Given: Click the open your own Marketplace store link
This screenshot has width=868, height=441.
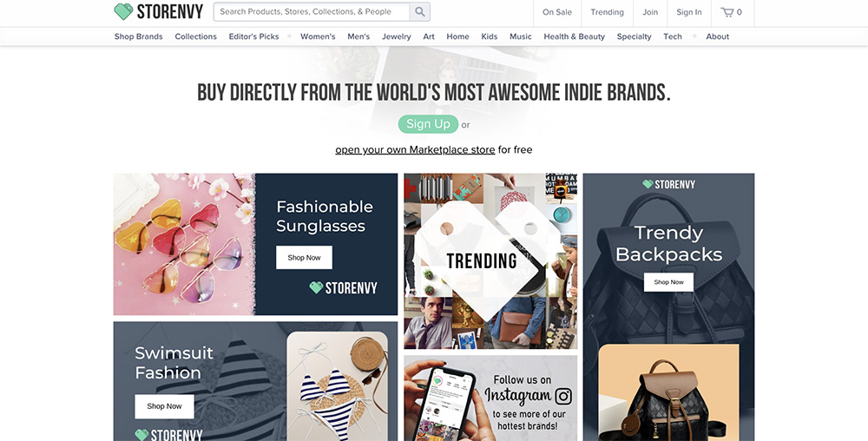Looking at the screenshot, I should [415, 150].
